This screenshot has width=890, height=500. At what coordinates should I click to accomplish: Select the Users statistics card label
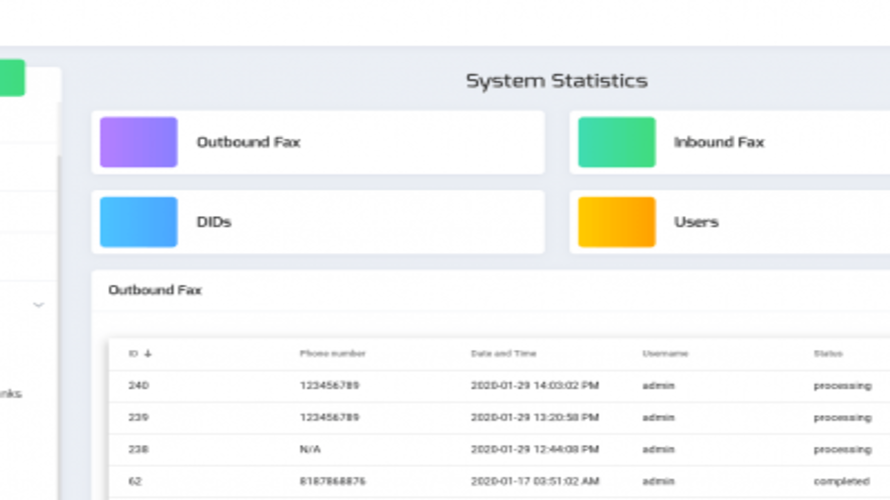click(696, 222)
